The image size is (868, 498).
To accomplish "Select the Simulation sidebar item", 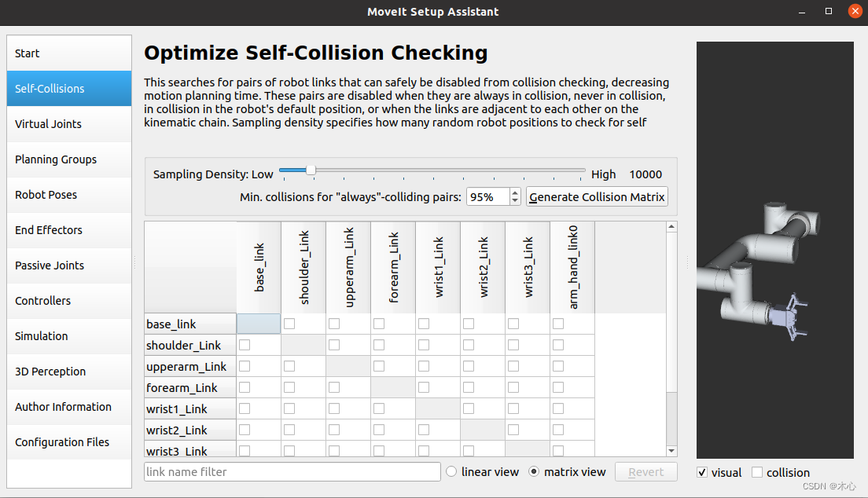I will pos(69,336).
